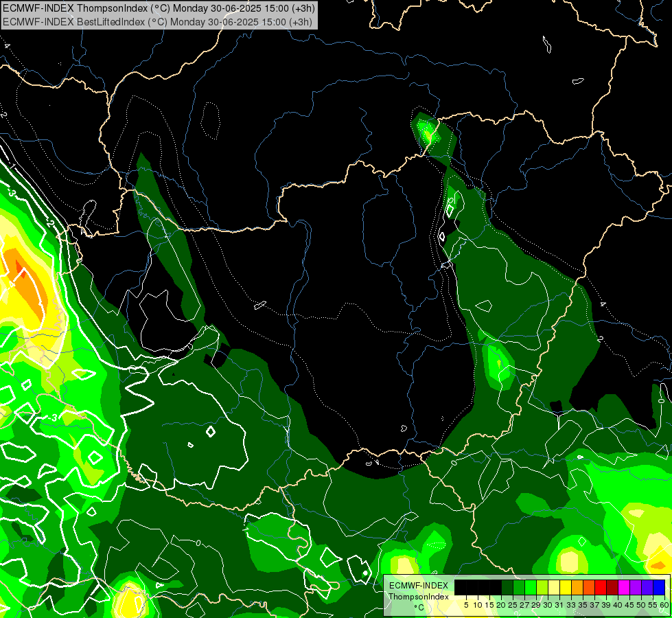Pick the bright green 27-29 legend swatch

531,588
